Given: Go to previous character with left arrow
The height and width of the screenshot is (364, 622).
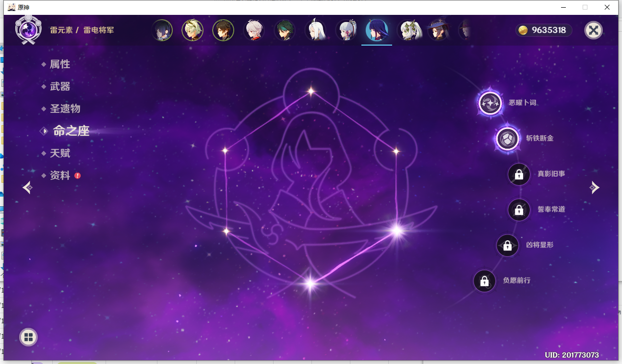Looking at the screenshot, I should pos(27,188).
